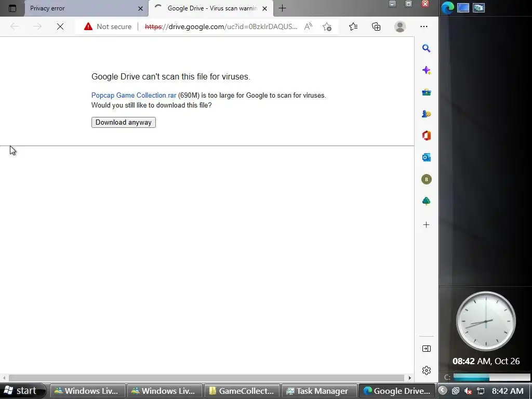Open the sidebar Tools briefcase icon
The image size is (532, 399).
tap(427, 92)
